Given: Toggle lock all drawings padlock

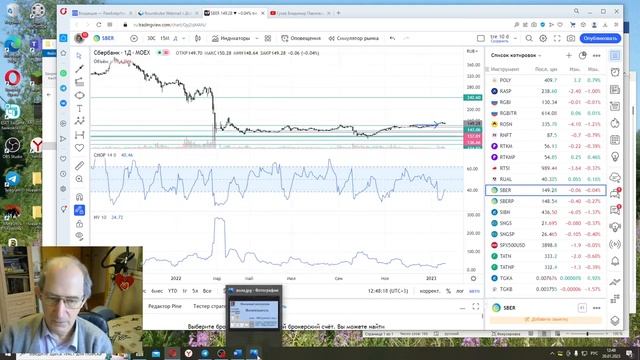Looking at the screenshot, I should tap(80, 224).
